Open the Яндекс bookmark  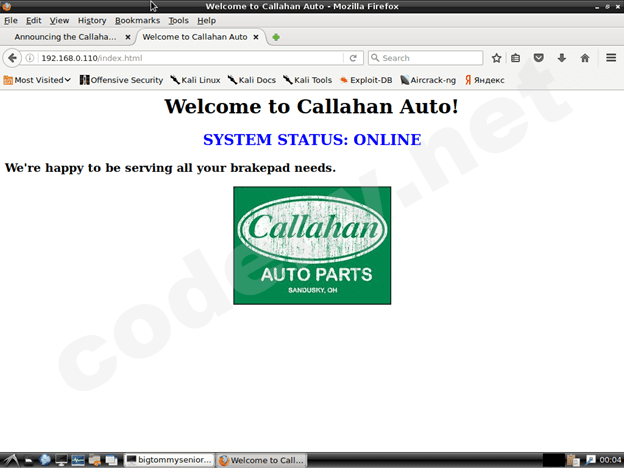pyautogui.click(x=484, y=80)
